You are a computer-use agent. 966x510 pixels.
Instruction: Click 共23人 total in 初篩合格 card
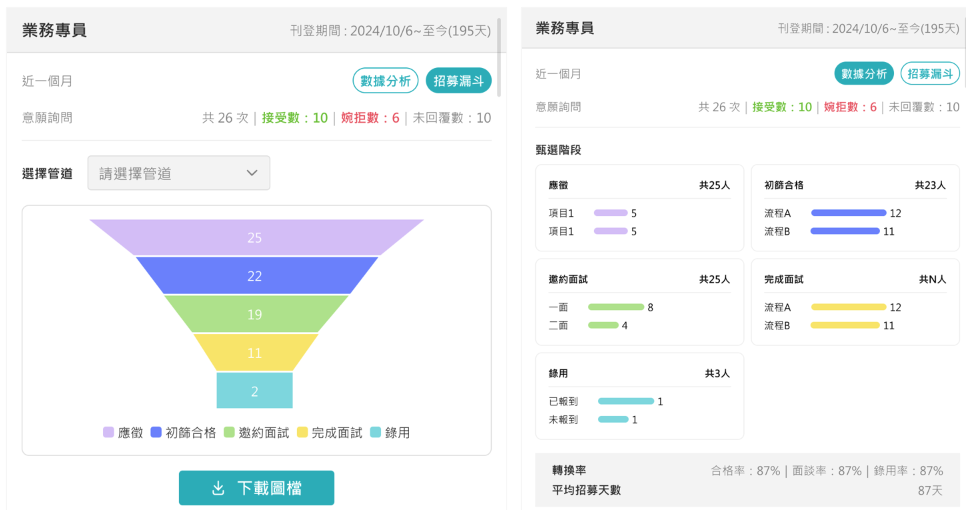[x=930, y=185]
